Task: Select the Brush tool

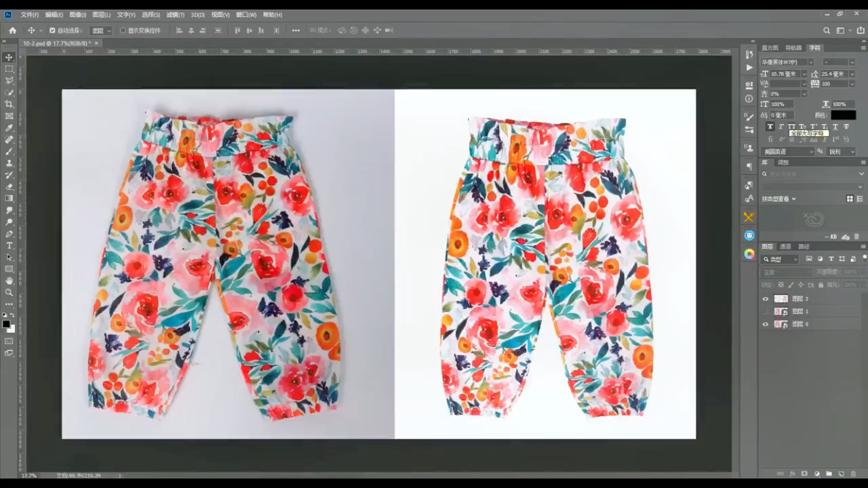Action: click(9, 151)
